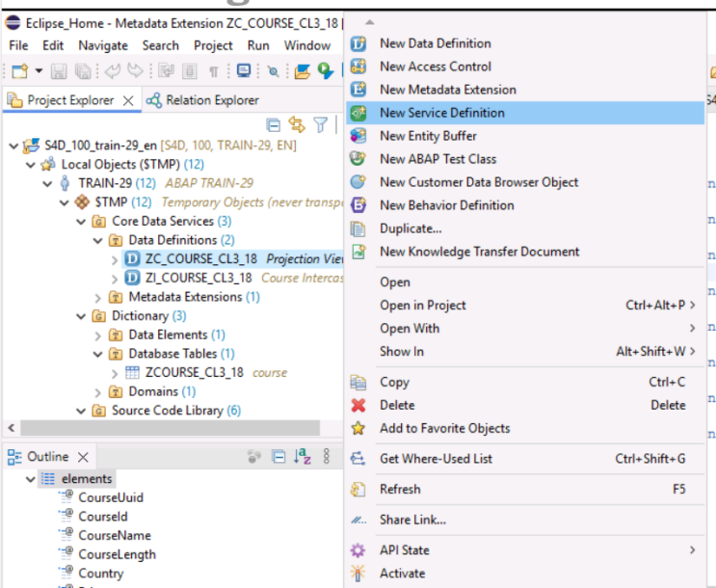The image size is (716, 588).
Task: Choose New Metadata Extension
Action: click(x=525, y=90)
